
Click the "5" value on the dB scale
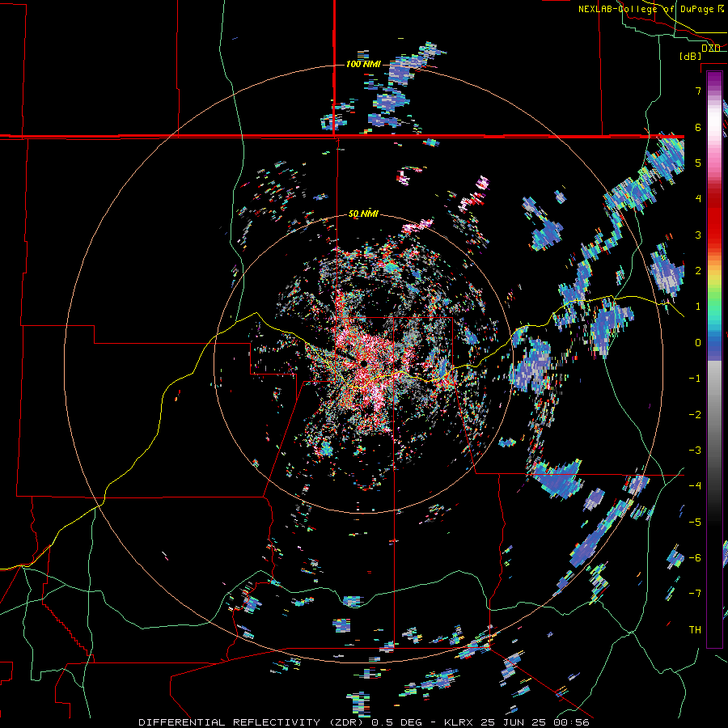tap(698, 163)
